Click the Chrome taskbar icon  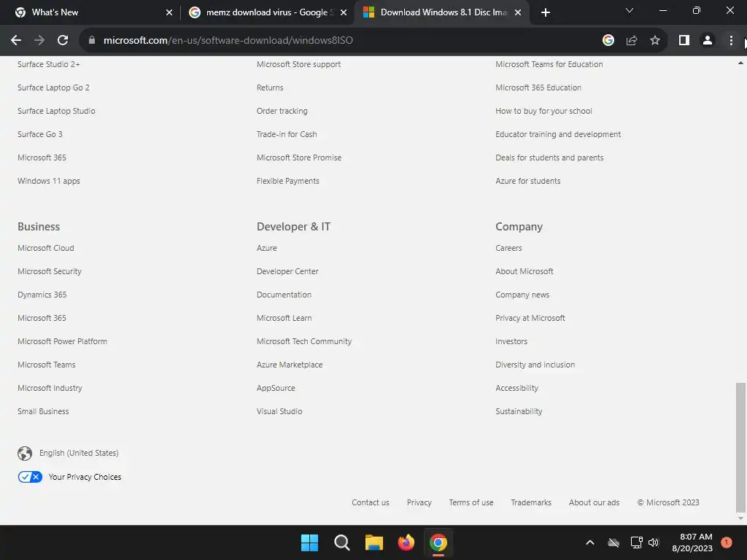[438, 542]
